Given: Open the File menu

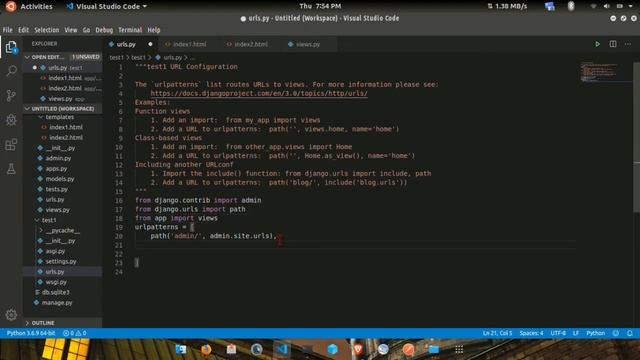Looking at the screenshot, I should pyautogui.click(x=7, y=30).
